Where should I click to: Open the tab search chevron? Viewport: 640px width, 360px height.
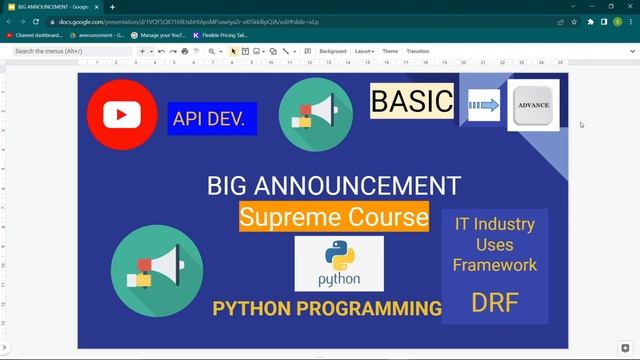pos(573,7)
